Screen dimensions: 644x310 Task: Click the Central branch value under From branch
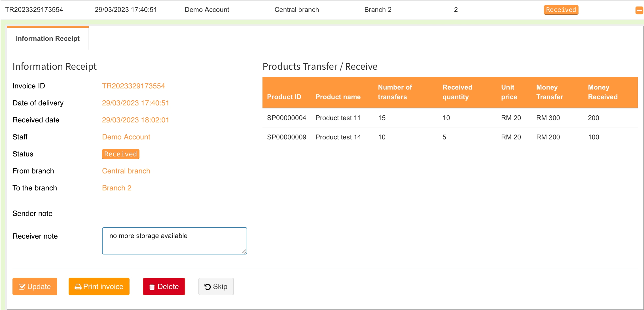click(126, 171)
